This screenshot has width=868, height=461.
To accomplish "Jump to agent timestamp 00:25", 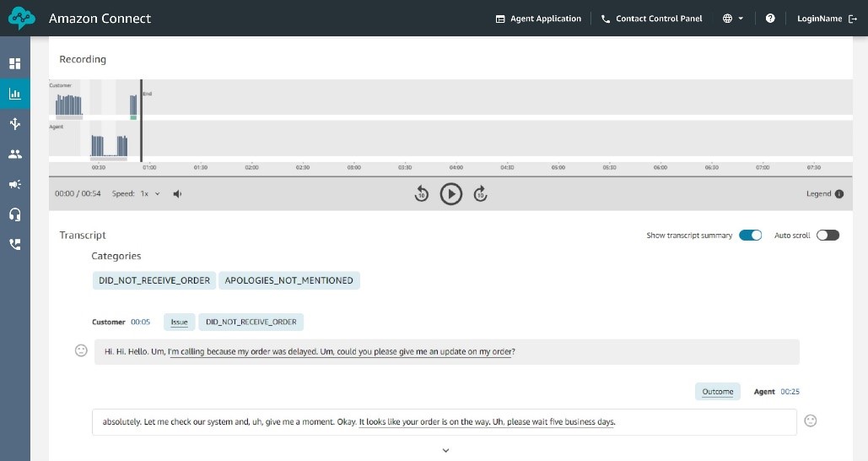I will click(x=790, y=392).
